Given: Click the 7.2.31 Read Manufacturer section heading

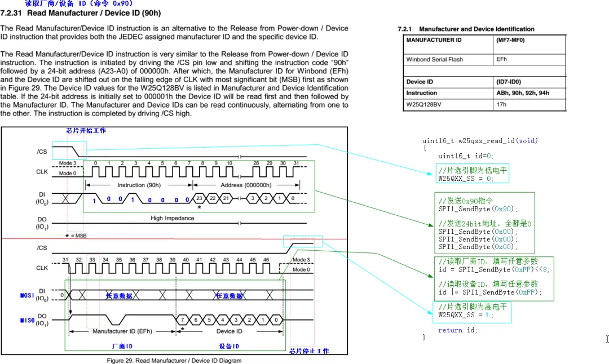Looking at the screenshot, I should [x=81, y=12].
